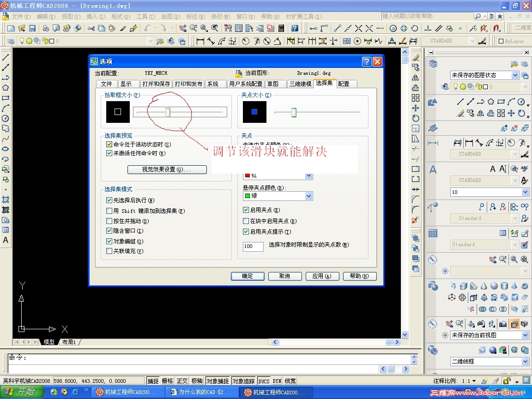Toggle Enable grips checkbox

[x=246, y=210]
